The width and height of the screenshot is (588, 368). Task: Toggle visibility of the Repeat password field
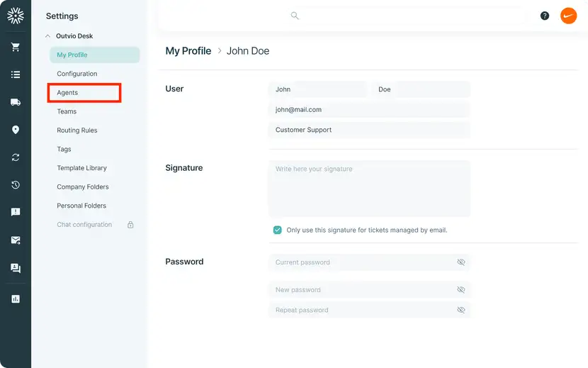[461, 310]
